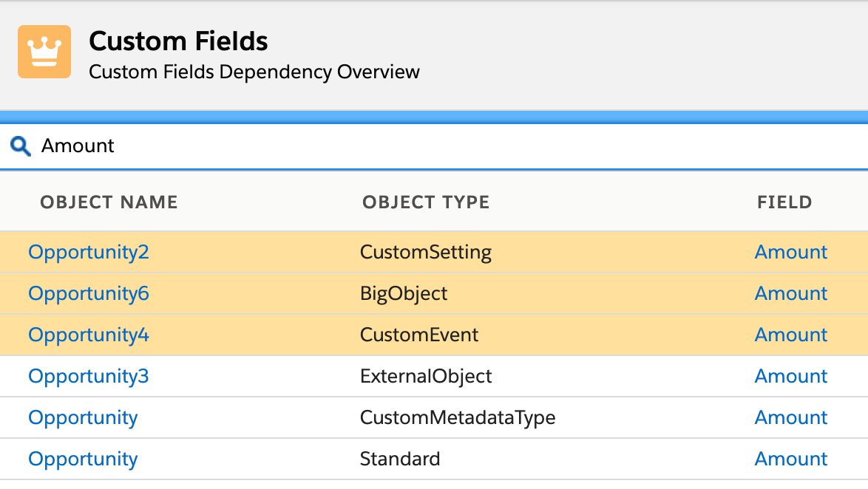
Task: Open the Opportunity4 object record
Action: [88, 335]
